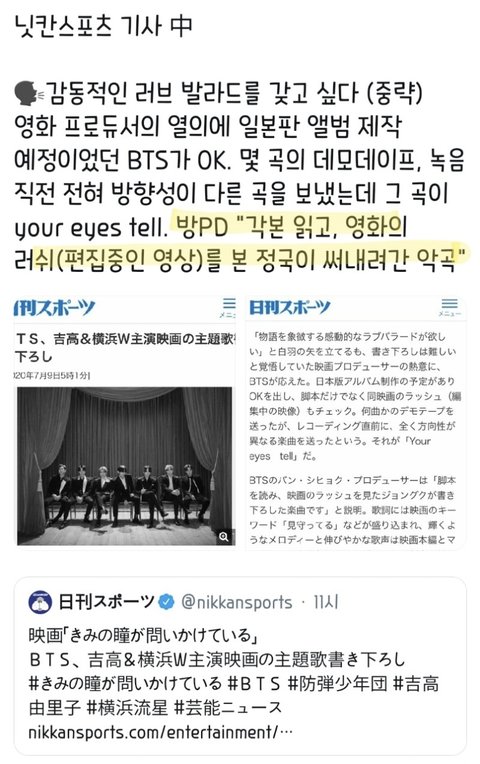
Task: Open hamburger menu on left article screenshot
Action: tap(228, 307)
